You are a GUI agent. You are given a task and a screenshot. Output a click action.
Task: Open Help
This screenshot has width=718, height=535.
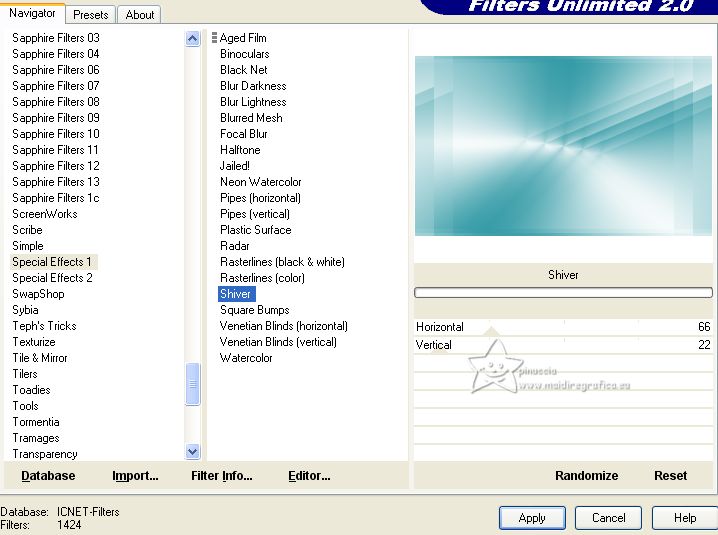point(685,518)
